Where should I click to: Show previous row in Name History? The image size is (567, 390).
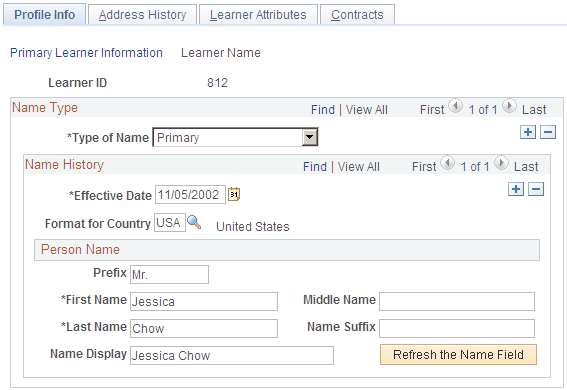pos(447,163)
